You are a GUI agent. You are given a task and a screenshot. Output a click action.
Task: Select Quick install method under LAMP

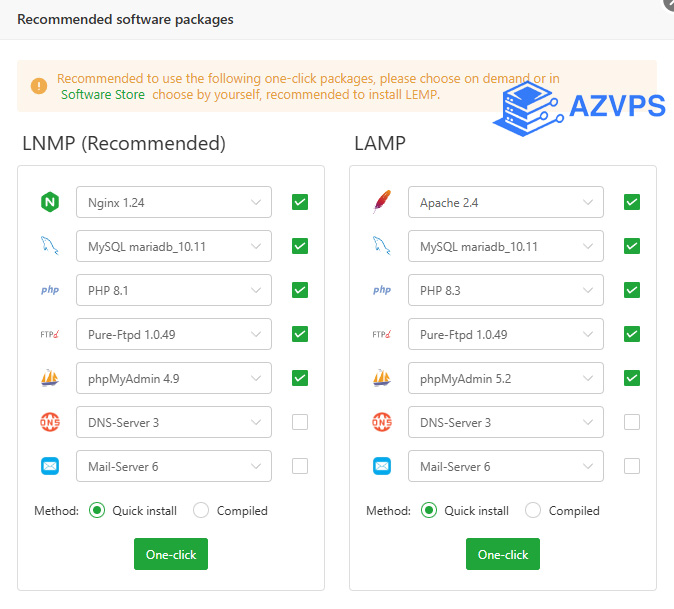tap(429, 510)
